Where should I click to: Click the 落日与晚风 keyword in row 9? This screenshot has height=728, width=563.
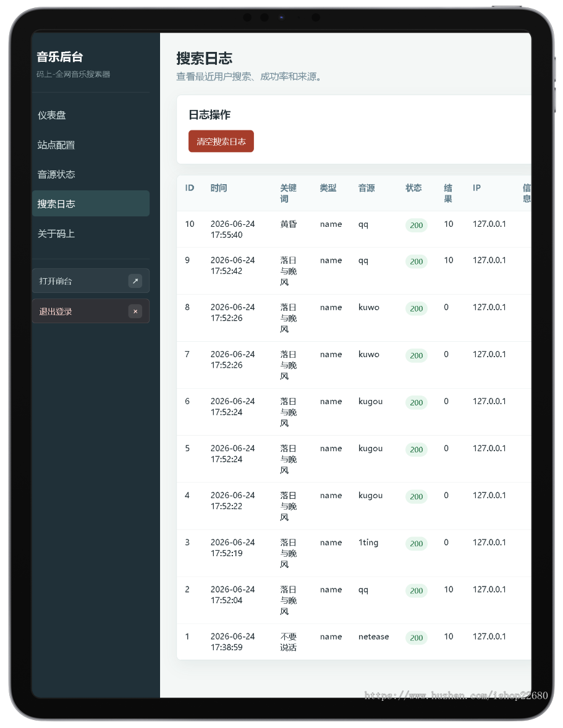[x=288, y=271]
